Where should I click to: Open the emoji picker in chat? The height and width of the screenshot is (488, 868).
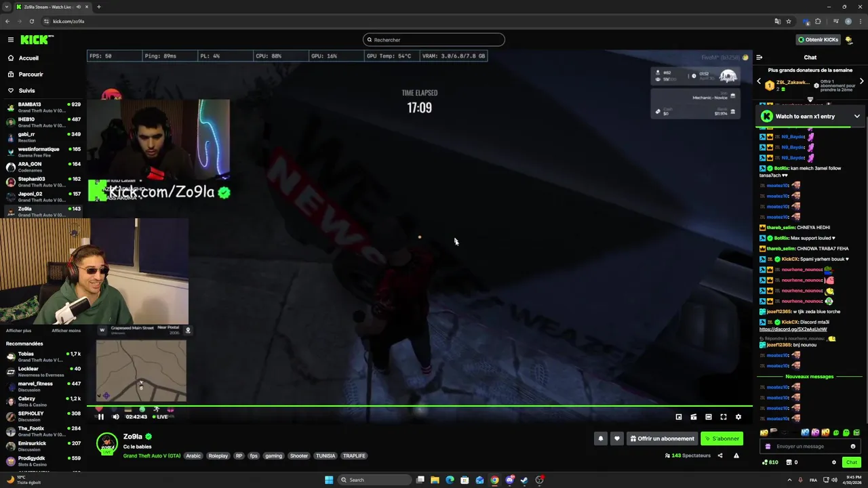click(x=853, y=447)
